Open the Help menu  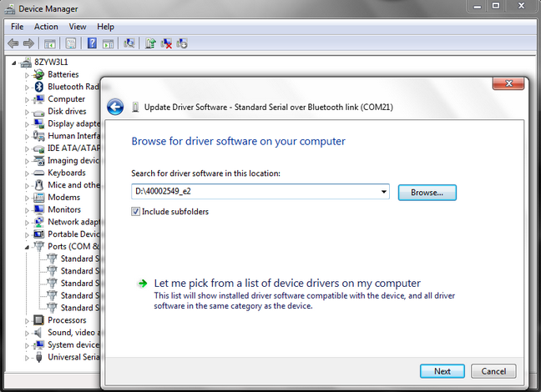(105, 27)
